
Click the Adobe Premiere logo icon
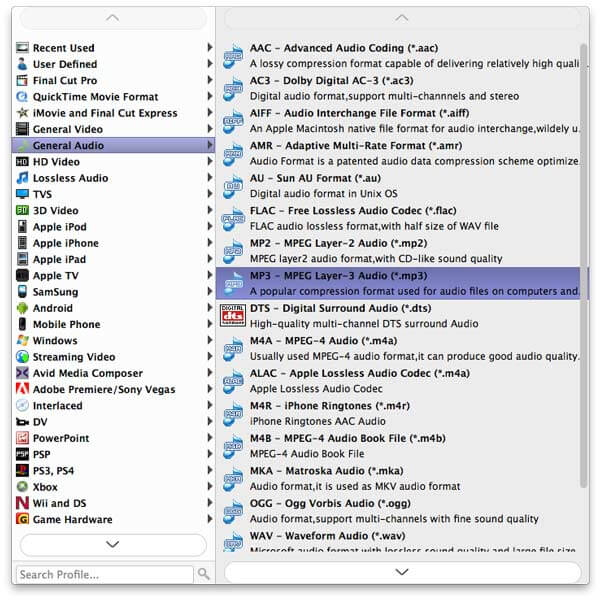pos(22,389)
